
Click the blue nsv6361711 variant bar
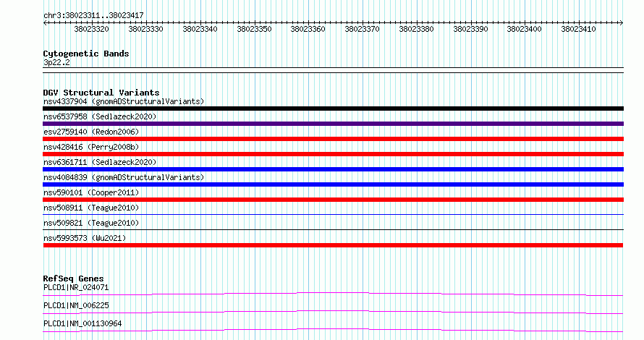click(333, 169)
